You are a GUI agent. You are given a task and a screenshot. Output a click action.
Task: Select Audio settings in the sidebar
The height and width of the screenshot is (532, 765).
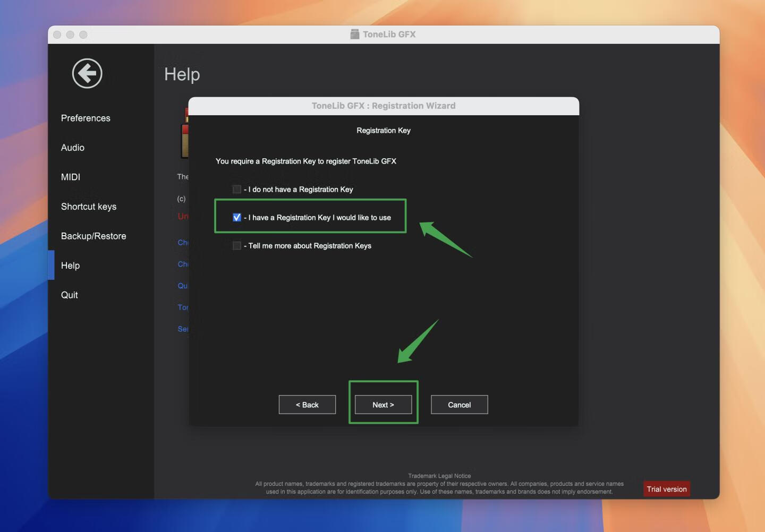pyautogui.click(x=72, y=148)
